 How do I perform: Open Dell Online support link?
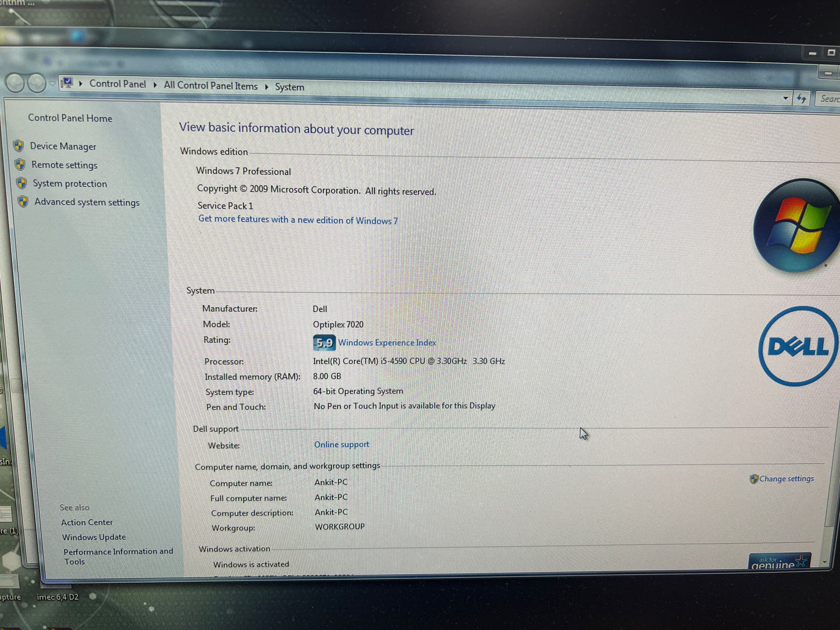[x=341, y=445]
